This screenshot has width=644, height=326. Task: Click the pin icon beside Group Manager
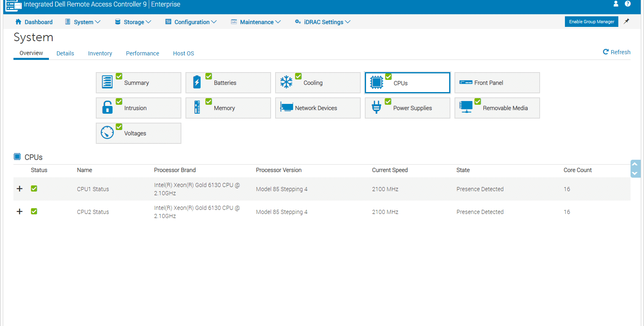(626, 21)
